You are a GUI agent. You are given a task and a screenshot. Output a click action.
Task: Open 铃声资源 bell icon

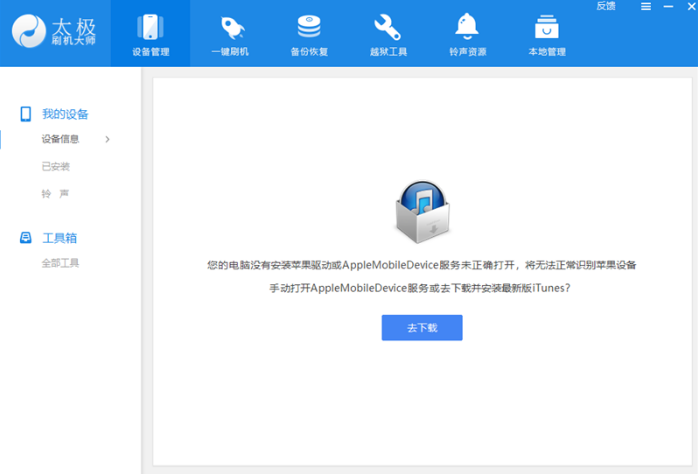(x=467, y=26)
